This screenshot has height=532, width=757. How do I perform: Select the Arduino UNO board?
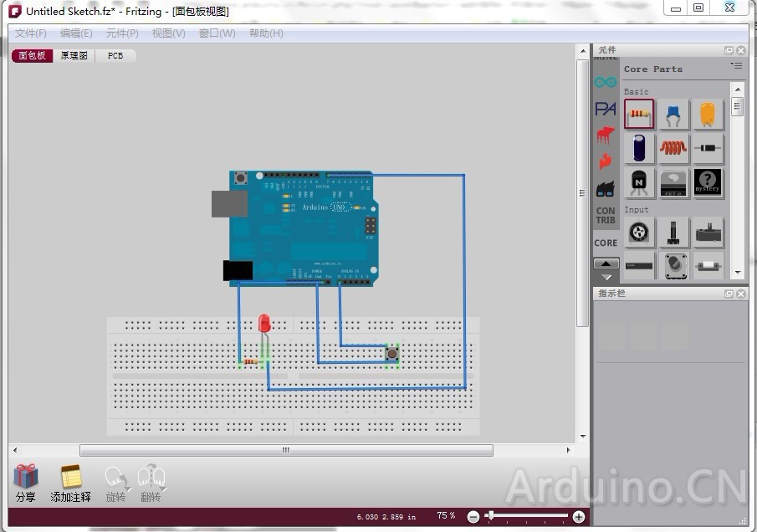[302, 228]
